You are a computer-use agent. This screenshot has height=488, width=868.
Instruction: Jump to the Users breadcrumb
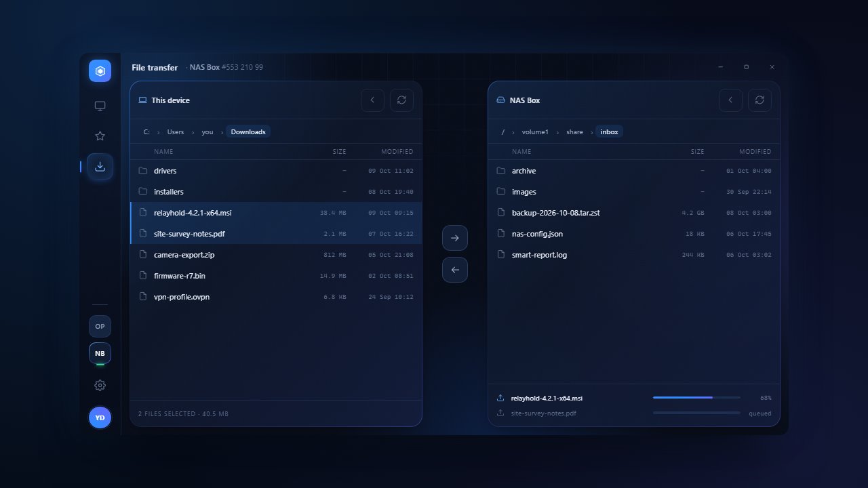click(176, 132)
